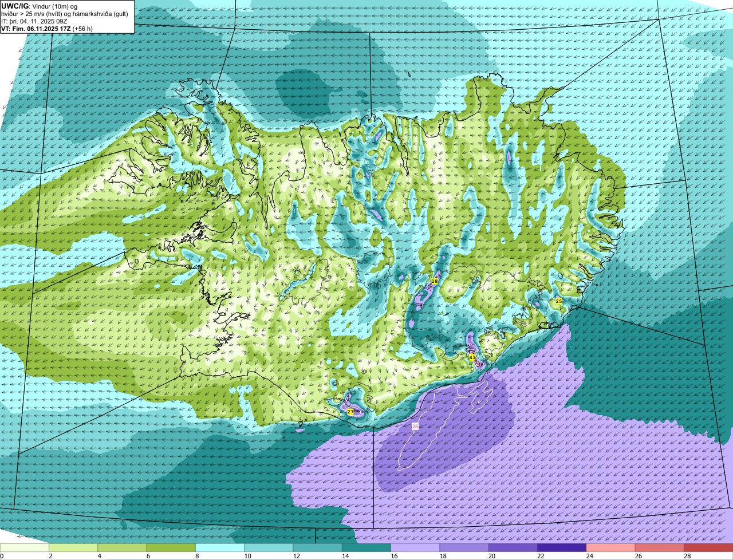The width and height of the screenshot is (733, 560).
Task: Pick the teal swatch between 12 and 14
Action: point(318,548)
